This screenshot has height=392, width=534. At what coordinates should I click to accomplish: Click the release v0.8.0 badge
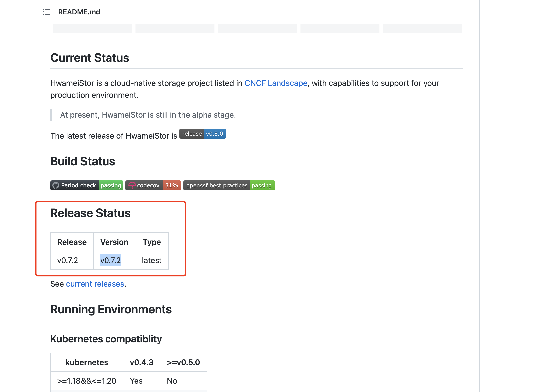point(203,134)
